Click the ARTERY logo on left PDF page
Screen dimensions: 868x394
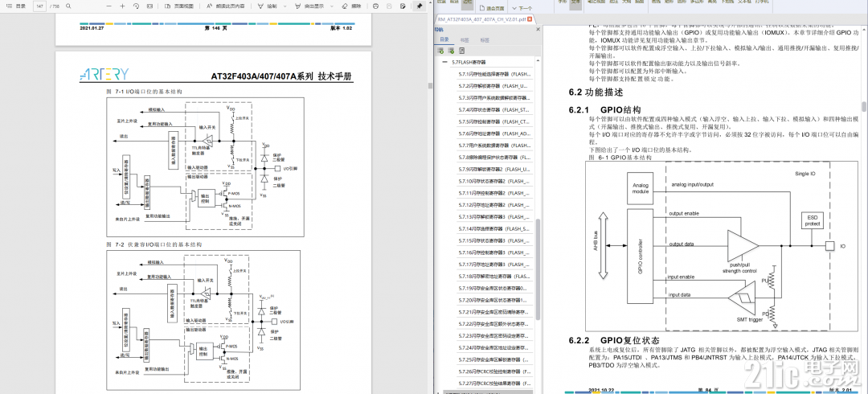pos(103,74)
